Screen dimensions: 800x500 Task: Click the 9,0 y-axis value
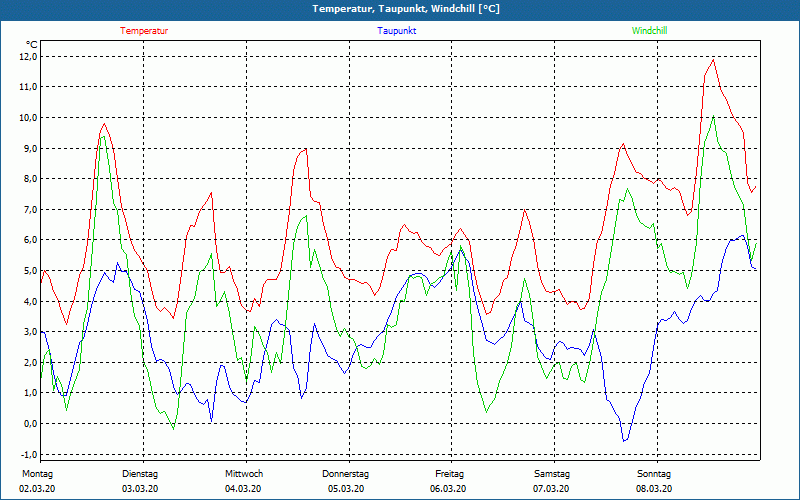coord(31,148)
